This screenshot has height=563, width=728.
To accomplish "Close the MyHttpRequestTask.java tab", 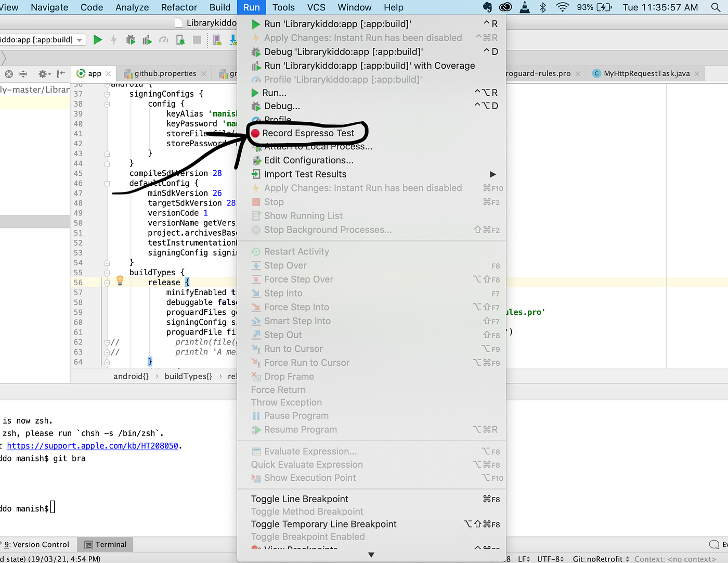I will click(x=697, y=74).
